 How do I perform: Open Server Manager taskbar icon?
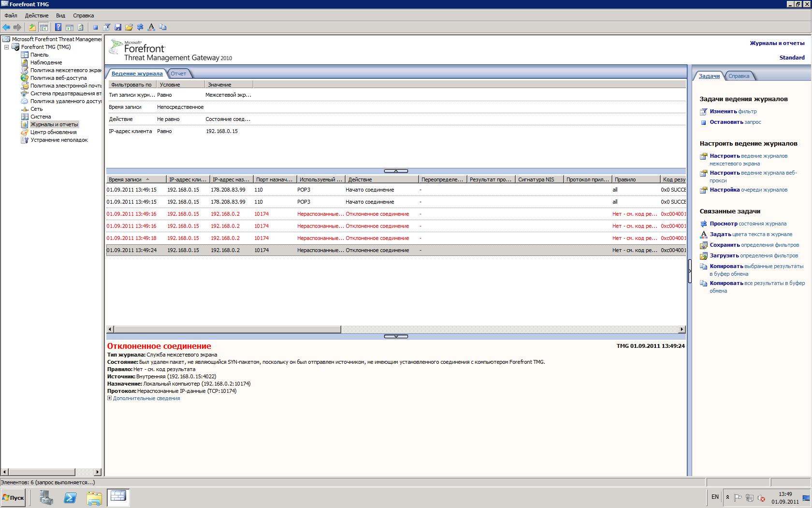[x=46, y=497]
